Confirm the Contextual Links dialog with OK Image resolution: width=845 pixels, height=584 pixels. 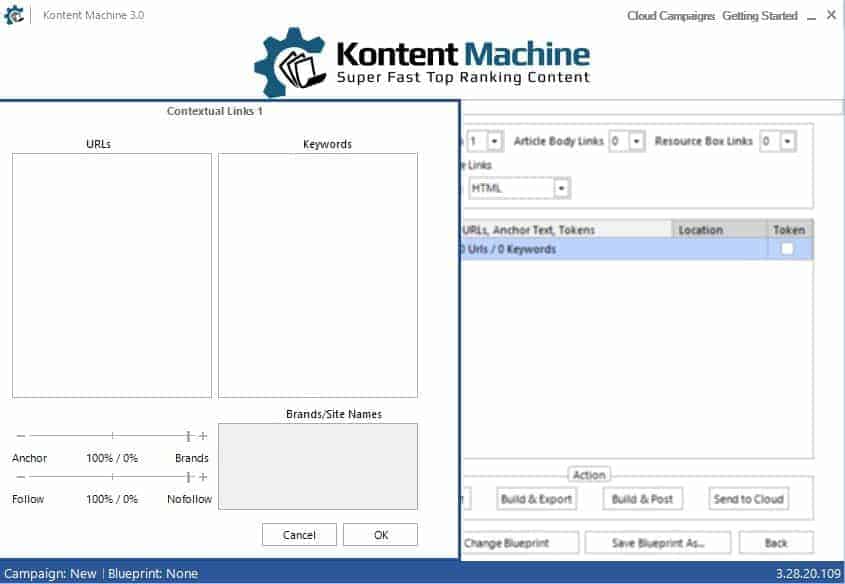[x=380, y=535]
